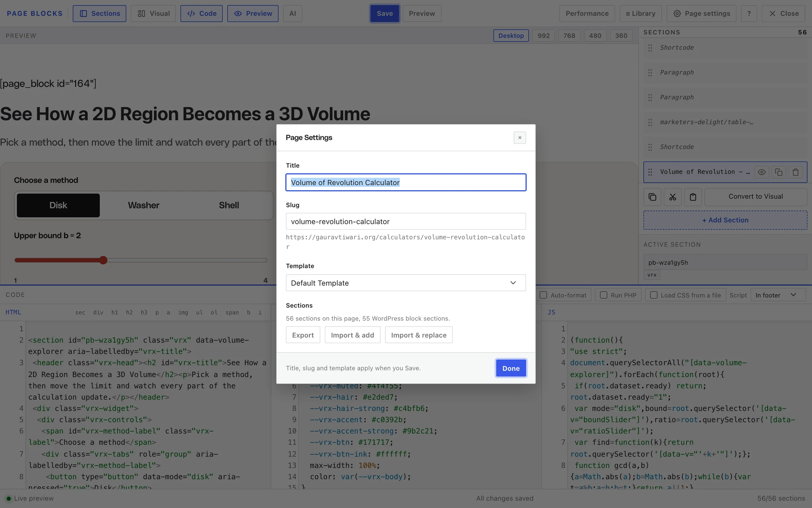Duplicate the Volume of Revolution section row
This screenshot has width=812, height=508.
[x=779, y=172]
